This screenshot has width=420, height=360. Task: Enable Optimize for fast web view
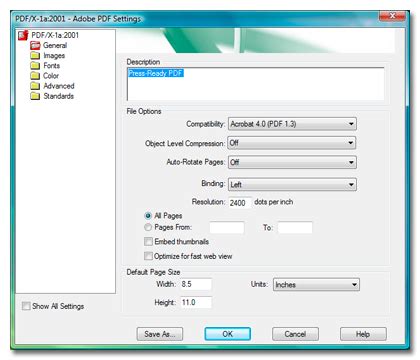point(148,256)
